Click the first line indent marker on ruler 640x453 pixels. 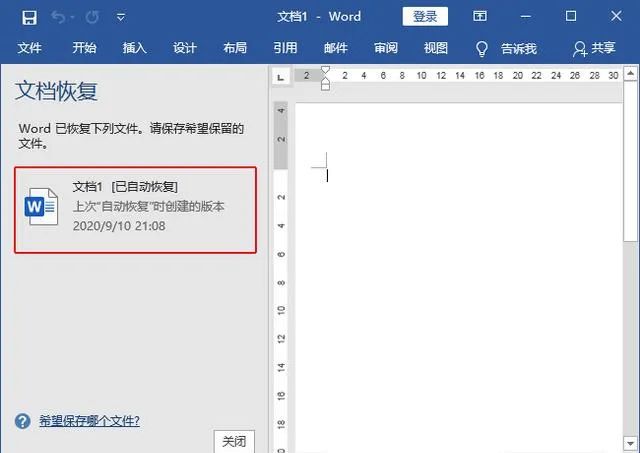(x=325, y=70)
